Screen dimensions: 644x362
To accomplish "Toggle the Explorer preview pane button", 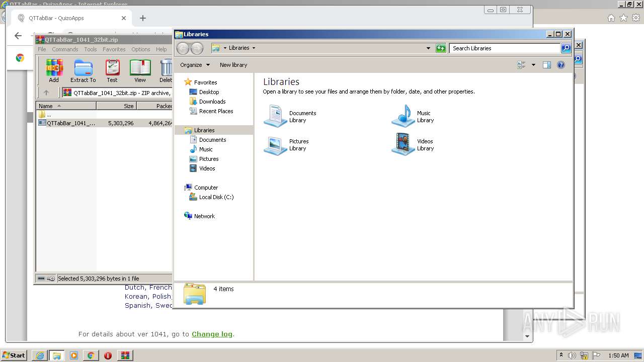I will [547, 65].
